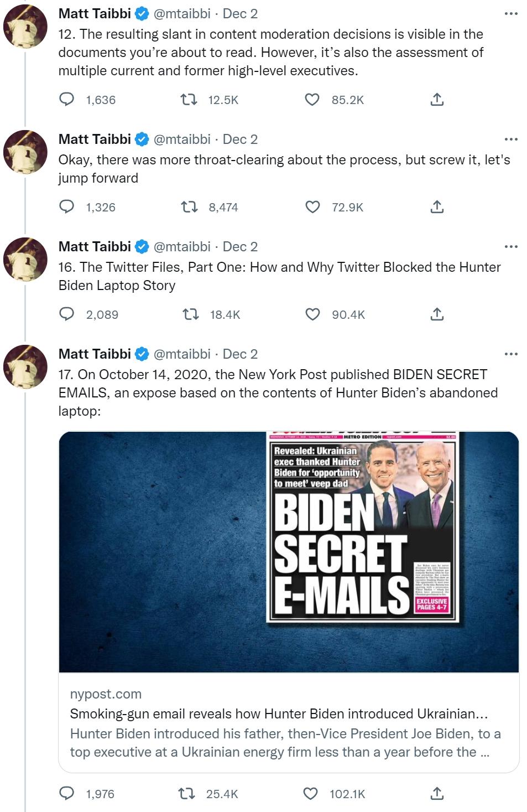527x812 pixels.
Task: Retweet the New York Post tweet
Action: (x=189, y=794)
